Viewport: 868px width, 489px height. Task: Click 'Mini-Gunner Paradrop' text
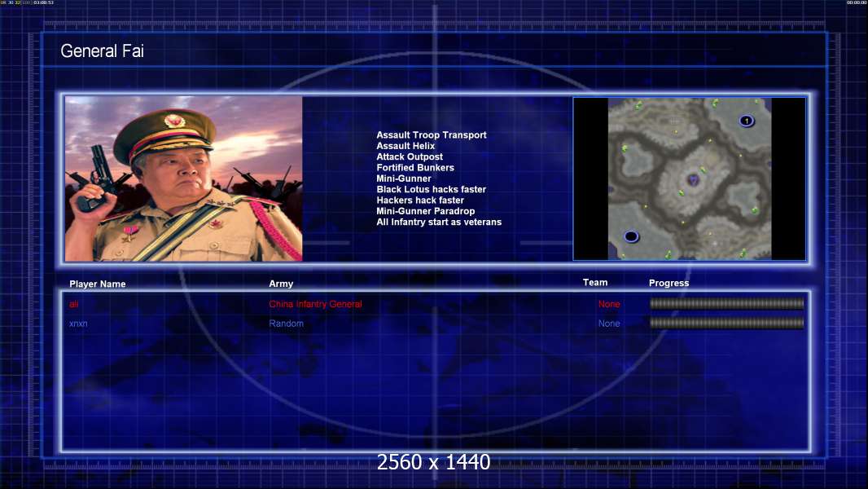coord(425,211)
